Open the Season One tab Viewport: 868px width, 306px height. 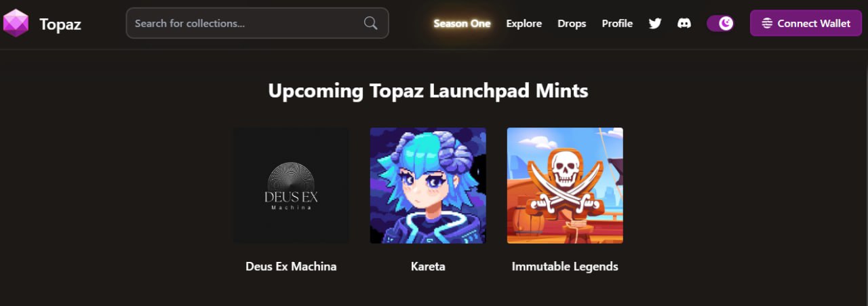point(462,23)
